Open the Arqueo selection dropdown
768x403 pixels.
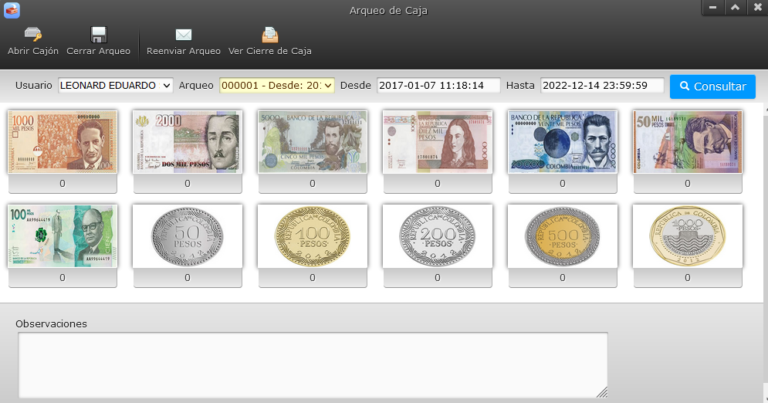click(276, 86)
